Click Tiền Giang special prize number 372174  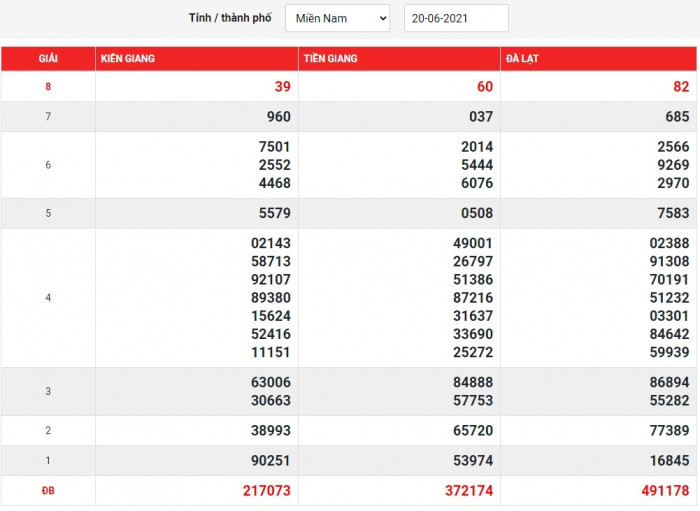coord(468,491)
